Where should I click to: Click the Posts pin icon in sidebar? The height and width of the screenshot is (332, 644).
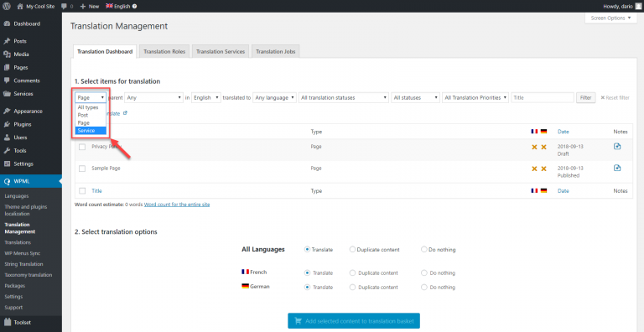[7, 41]
